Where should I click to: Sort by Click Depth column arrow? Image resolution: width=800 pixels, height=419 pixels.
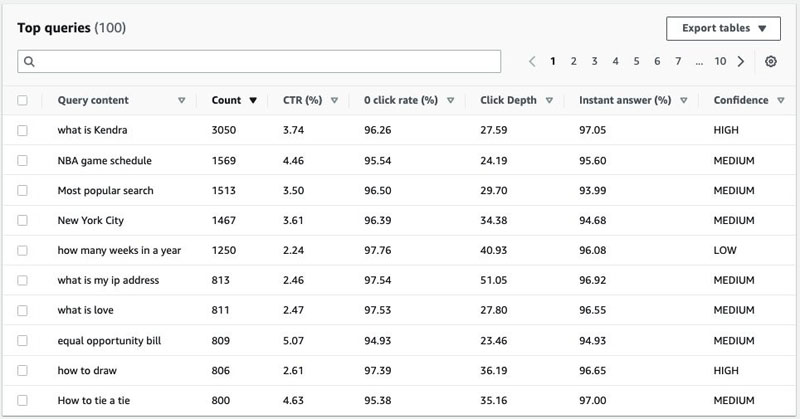[x=549, y=101]
